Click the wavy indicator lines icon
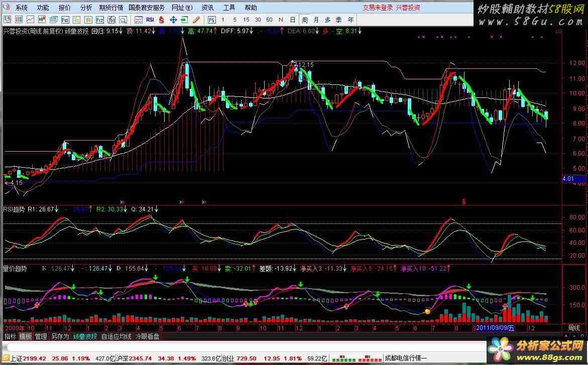The height and width of the screenshot is (365, 588). click(x=139, y=20)
